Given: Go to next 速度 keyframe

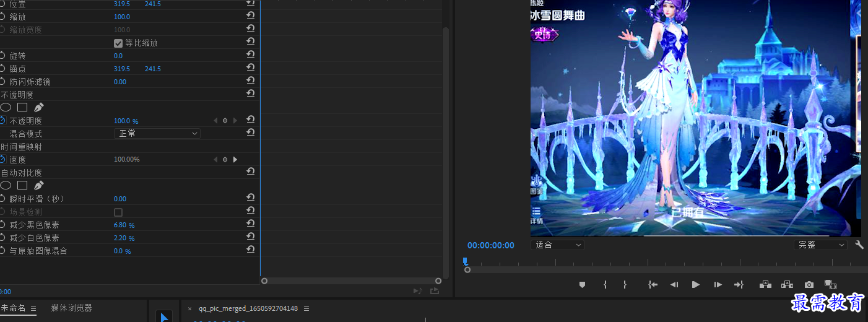Looking at the screenshot, I should [235, 160].
